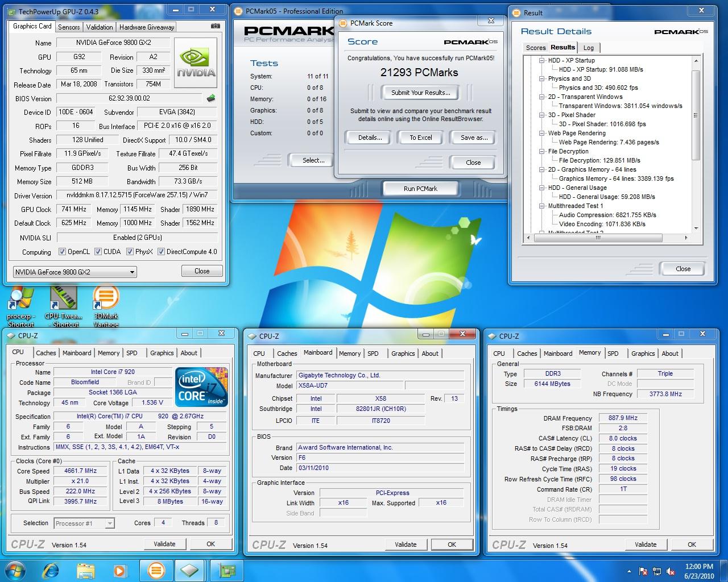
Task: Click GPU-Z screenshot camera icon
Action: [216, 26]
